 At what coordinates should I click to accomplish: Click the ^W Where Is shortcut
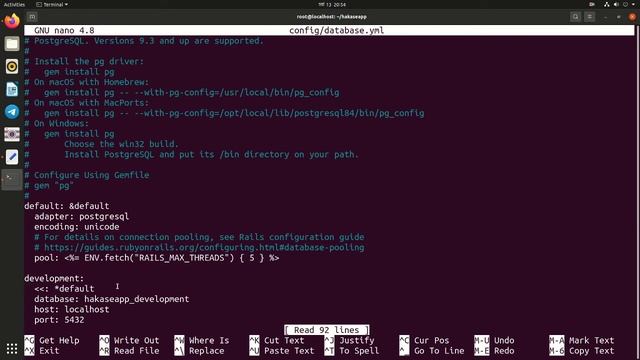point(202,340)
